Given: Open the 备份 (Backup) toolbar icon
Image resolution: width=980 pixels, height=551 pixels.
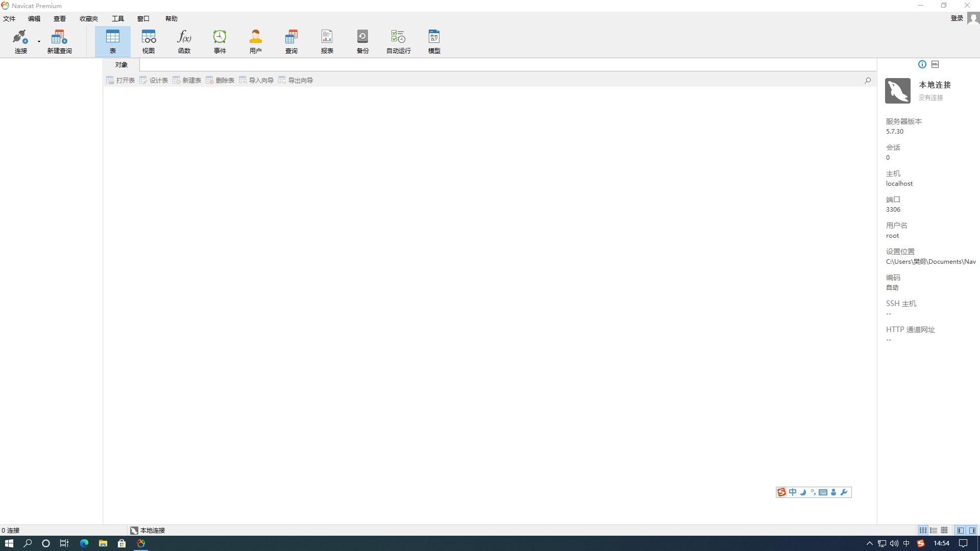Looking at the screenshot, I should pos(363,41).
